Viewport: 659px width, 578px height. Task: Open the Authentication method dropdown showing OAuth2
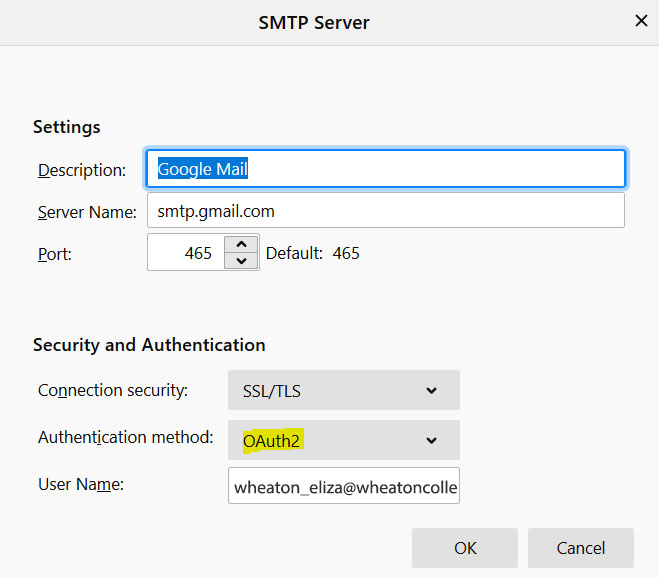point(343,440)
